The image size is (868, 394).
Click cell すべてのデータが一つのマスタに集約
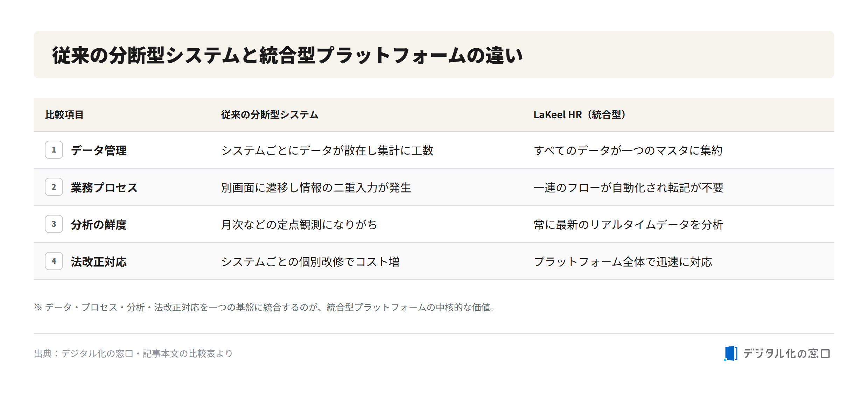(x=628, y=150)
